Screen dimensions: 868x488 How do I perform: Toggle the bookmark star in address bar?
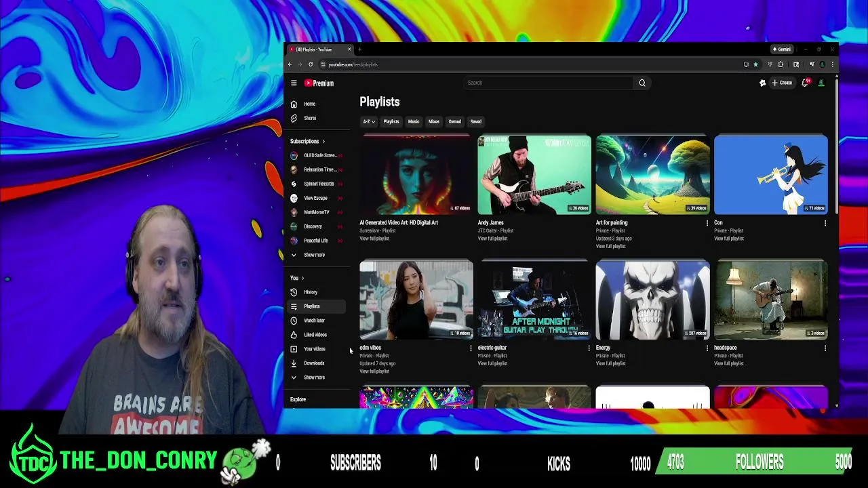pyautogui.click(x=755, y=64)
